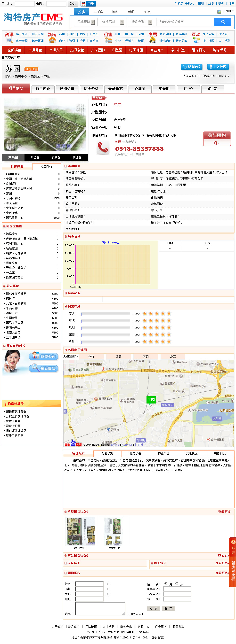Click the 期房预售 orange badge
Viewport: 236px width, 644px height.
click(31, 69)
